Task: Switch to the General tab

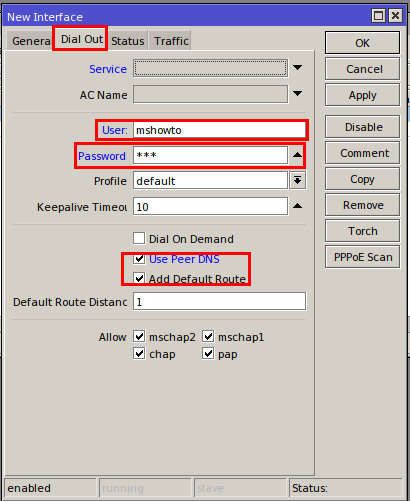Action: click(x=30, y=41)
